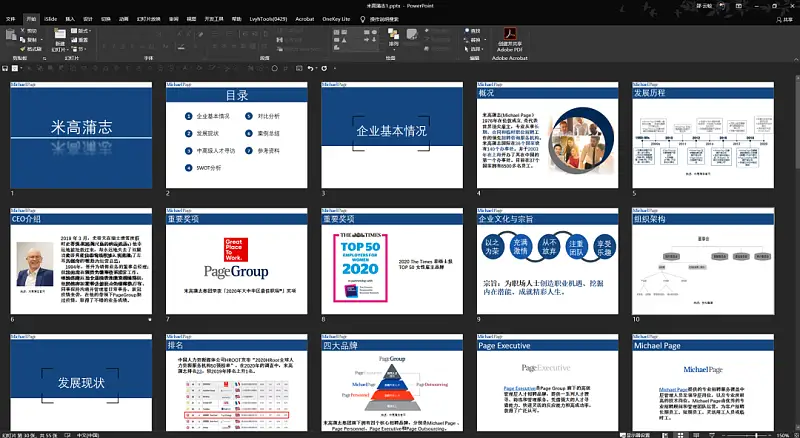Open the Arrange (排列) dropdown
The image size is (800, 438).
point(393,37)
